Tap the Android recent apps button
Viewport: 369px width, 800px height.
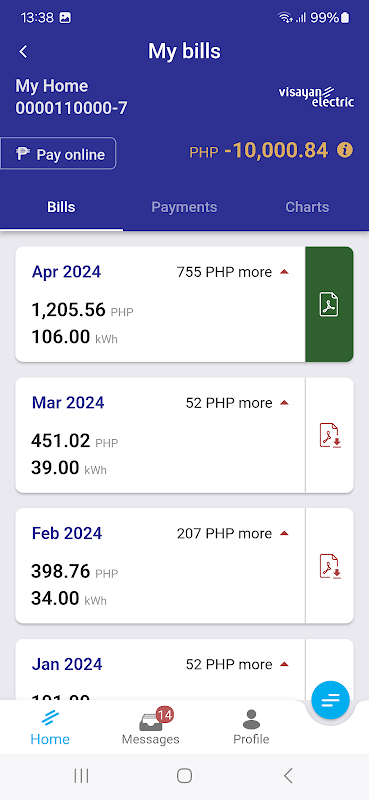(81, 776)
